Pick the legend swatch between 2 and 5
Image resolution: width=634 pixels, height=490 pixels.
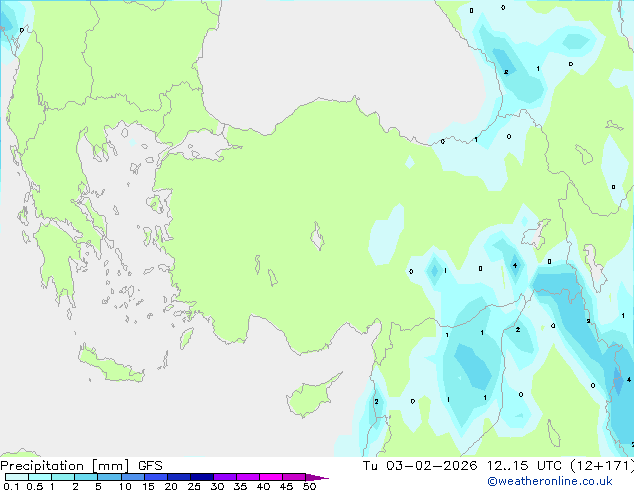pos(86,477)
